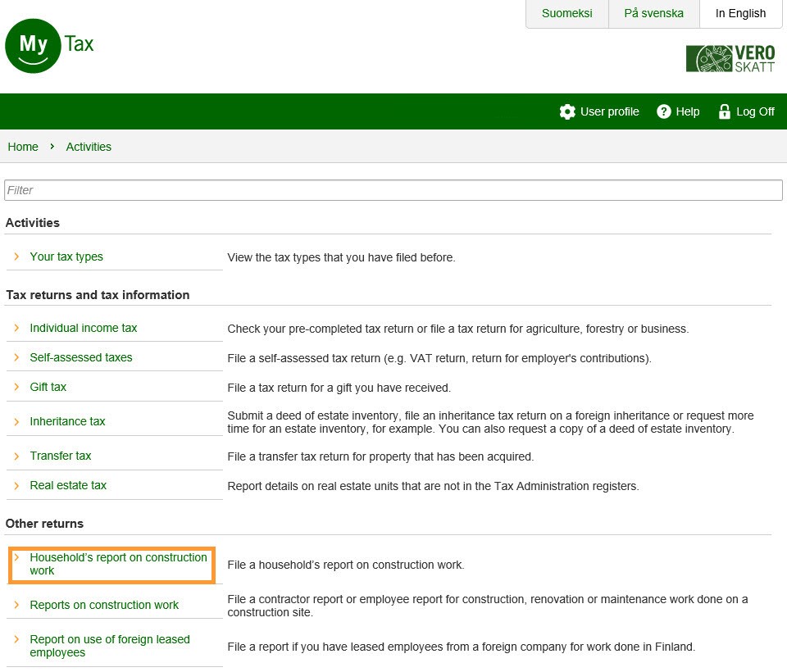The image size is (787, 672).
Task: Switch language to På svenska
Action: coord(653,14)
